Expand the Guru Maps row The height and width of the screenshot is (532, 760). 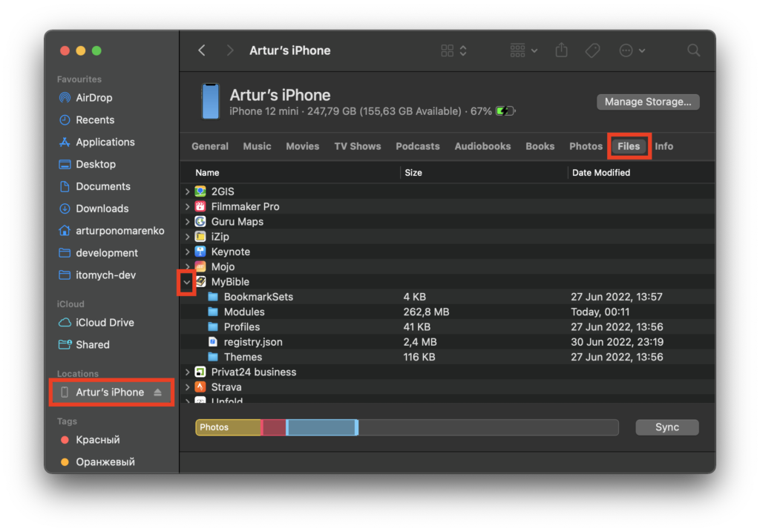[187, 222]
